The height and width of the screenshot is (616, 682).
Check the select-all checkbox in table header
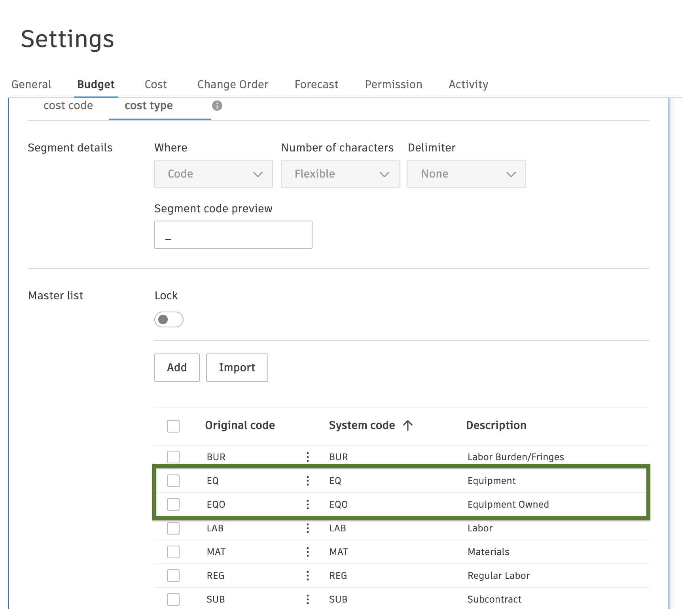coord(173,426)
